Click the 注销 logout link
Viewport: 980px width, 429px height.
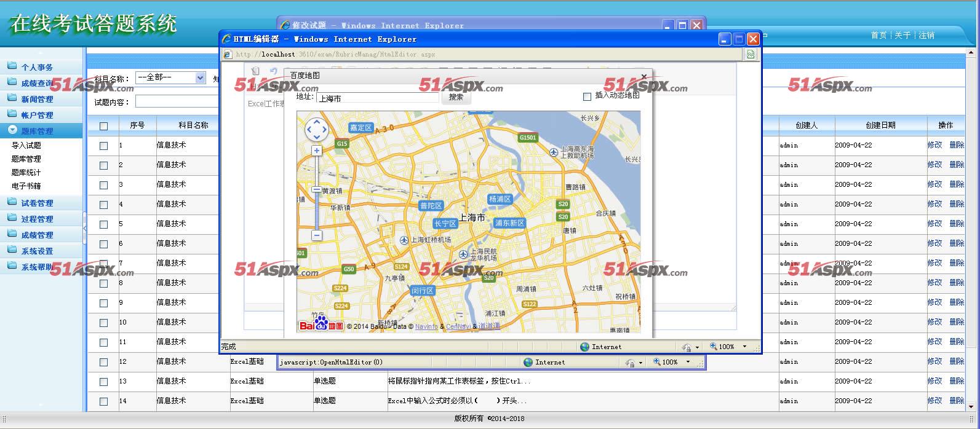point(926,36)
